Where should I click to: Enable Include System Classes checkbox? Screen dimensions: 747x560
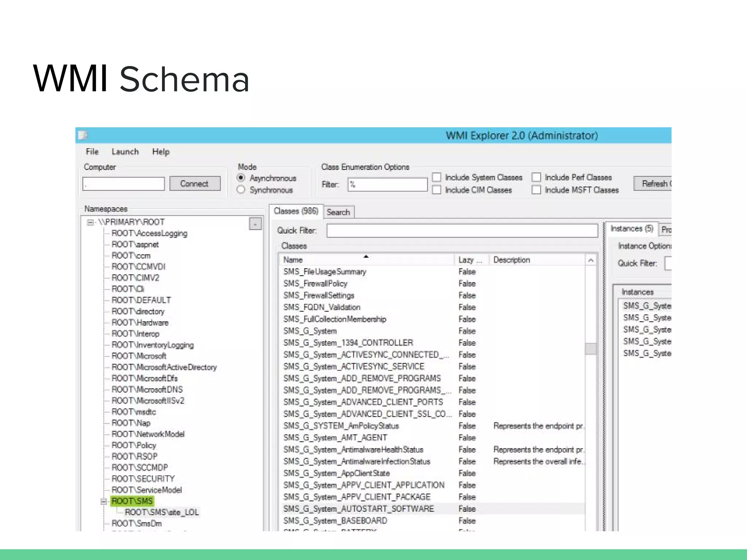(x=436, y=177)
